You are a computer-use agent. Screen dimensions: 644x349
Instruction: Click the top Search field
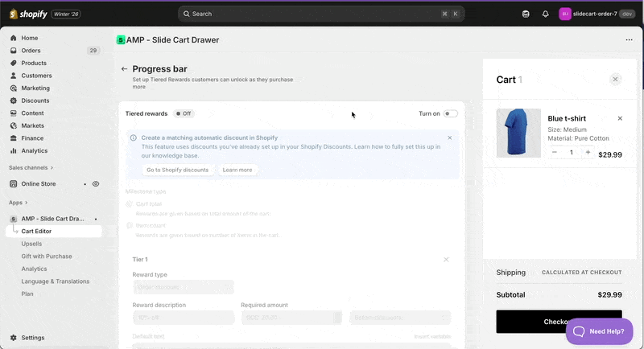tap(321, 14)
